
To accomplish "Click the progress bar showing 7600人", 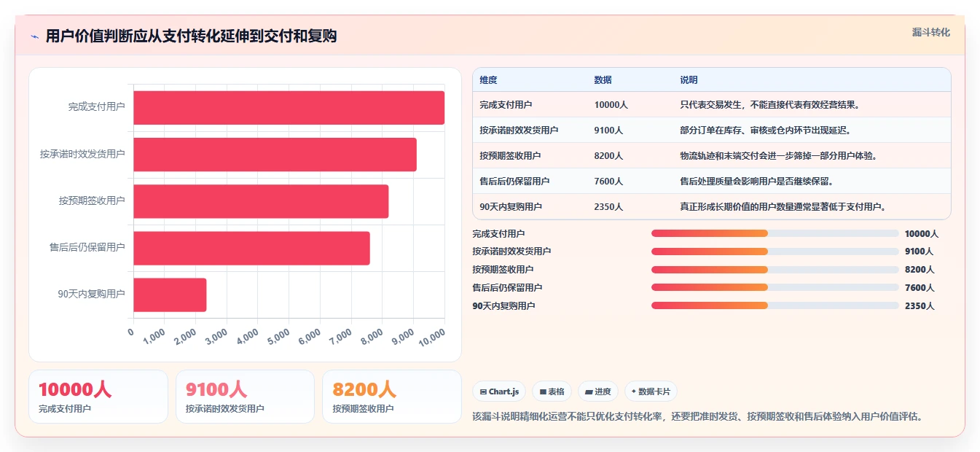I will 775,287.
